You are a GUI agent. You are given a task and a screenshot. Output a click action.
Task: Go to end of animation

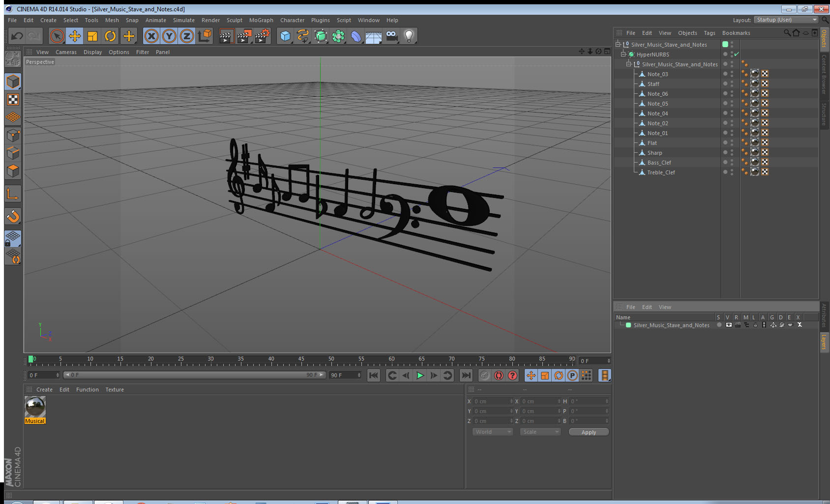pos(466,375)
